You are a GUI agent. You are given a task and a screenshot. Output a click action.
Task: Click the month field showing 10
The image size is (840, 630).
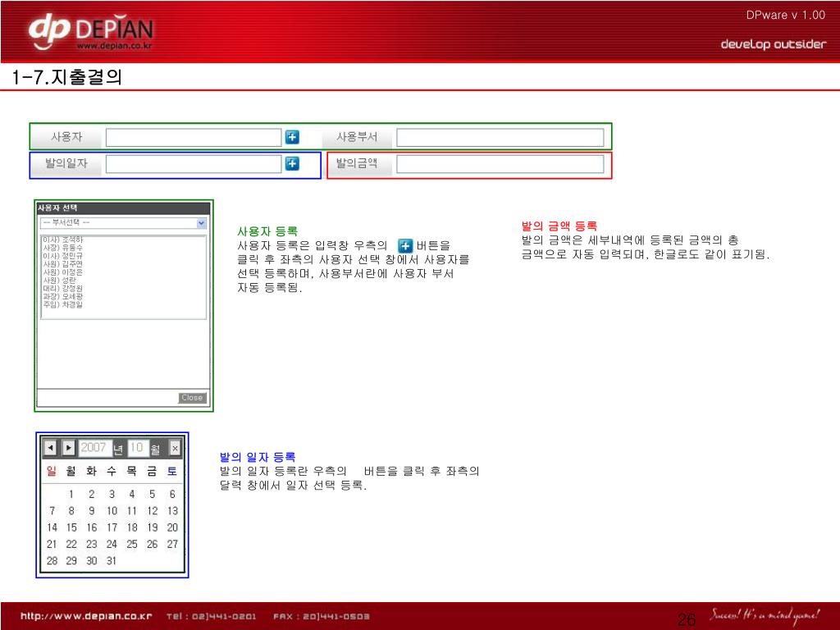point(136,448)
